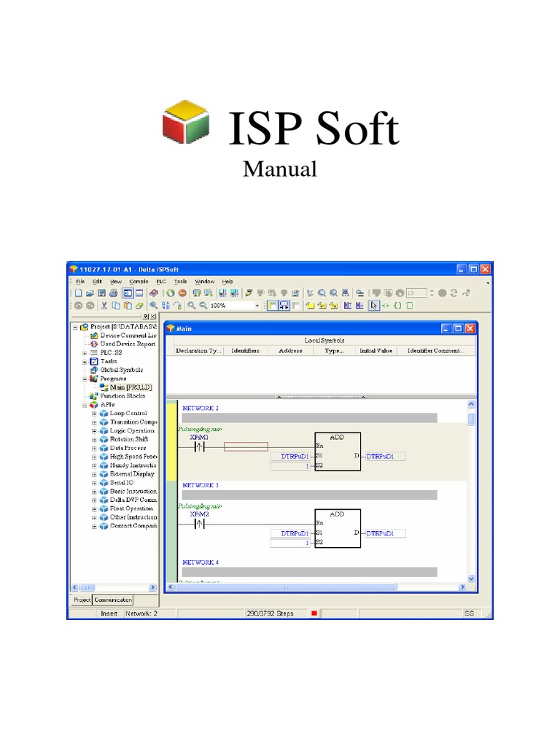This screenshot has height=747, width=560.
Task: Click the Save diskette icon
Action: tap(101, 293)
